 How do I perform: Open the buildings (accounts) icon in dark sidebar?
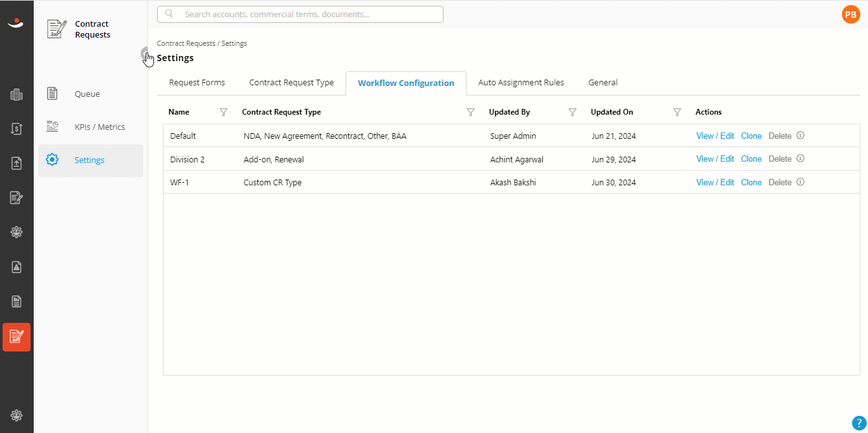click(17, 95)
